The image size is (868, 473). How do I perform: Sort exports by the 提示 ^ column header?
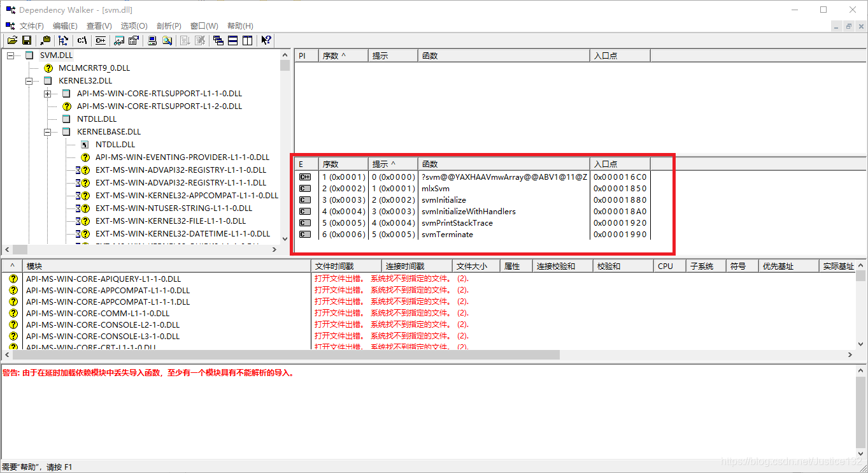[x=393, y=164]
